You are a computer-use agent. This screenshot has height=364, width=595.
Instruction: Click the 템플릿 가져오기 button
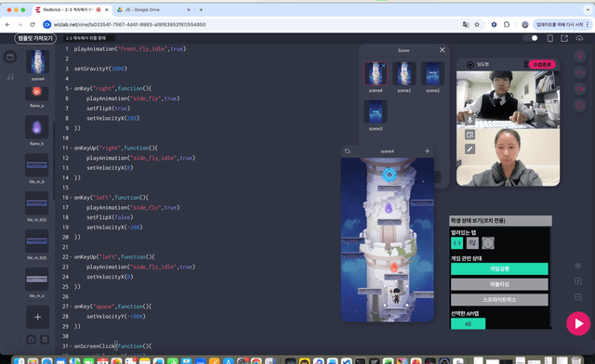point(35,38)
